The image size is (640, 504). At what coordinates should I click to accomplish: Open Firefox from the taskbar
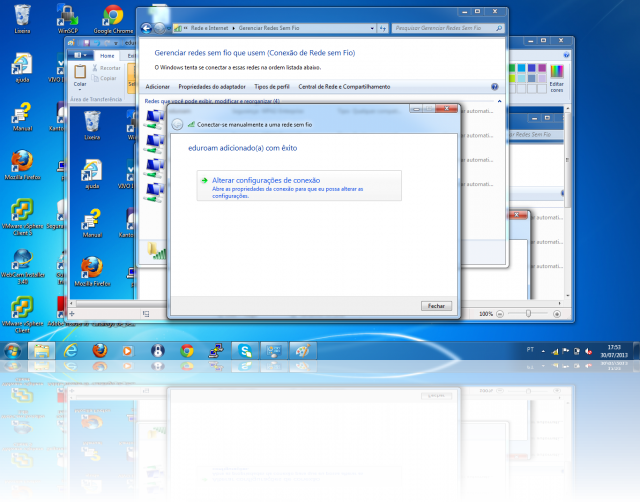[99, 351]
